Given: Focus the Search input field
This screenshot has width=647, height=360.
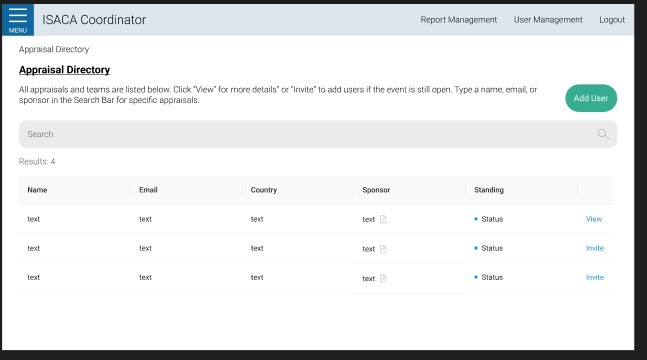Looking at the screenshot, I should coord(318,134).
